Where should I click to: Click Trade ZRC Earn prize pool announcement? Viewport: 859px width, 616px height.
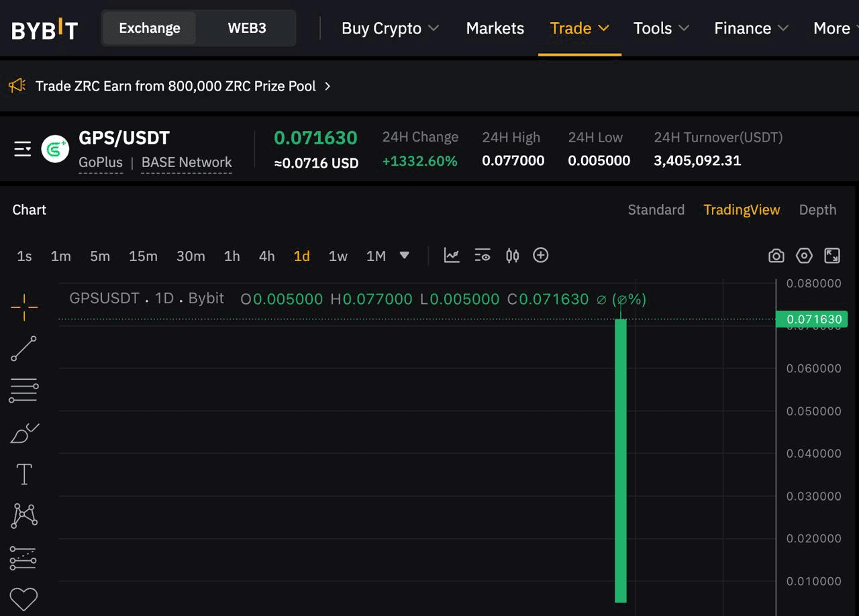(176, 86)
